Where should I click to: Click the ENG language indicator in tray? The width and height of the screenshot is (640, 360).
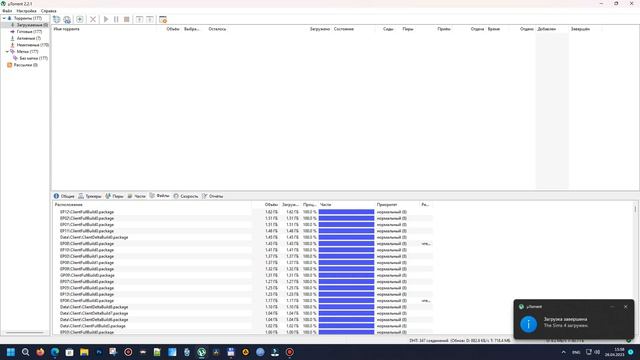pos(576,352)
